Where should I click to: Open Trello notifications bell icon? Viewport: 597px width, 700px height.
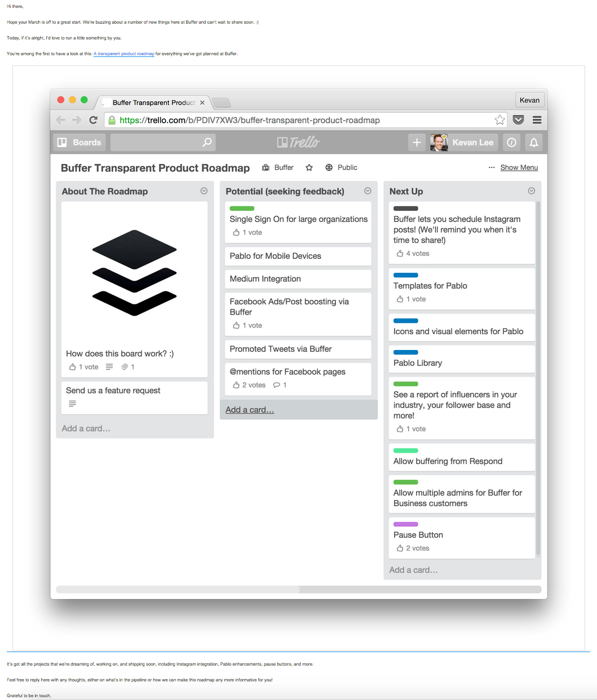(533, 143)
